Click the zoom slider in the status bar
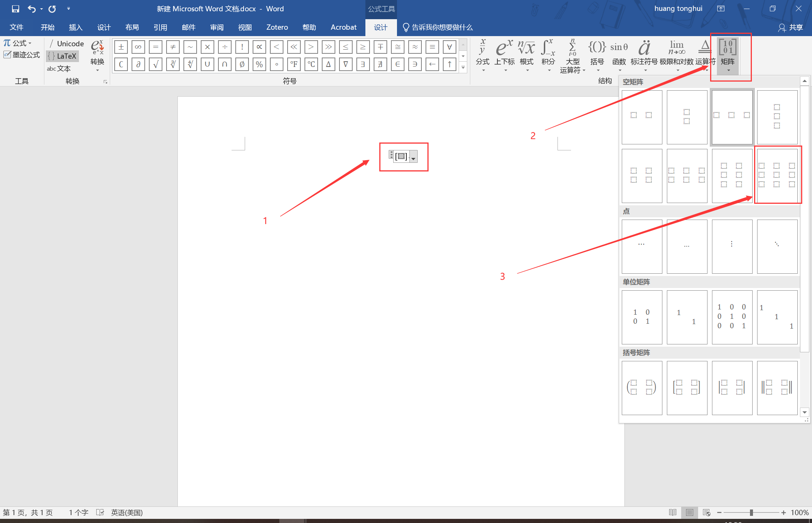This screenshot has height=523, width=812. click(751, 512)
